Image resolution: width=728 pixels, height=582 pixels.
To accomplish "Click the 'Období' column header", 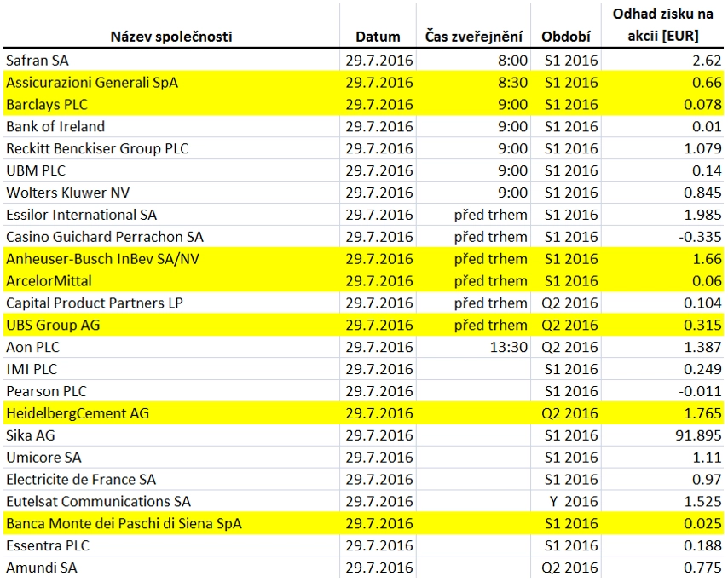I will 566,36.
